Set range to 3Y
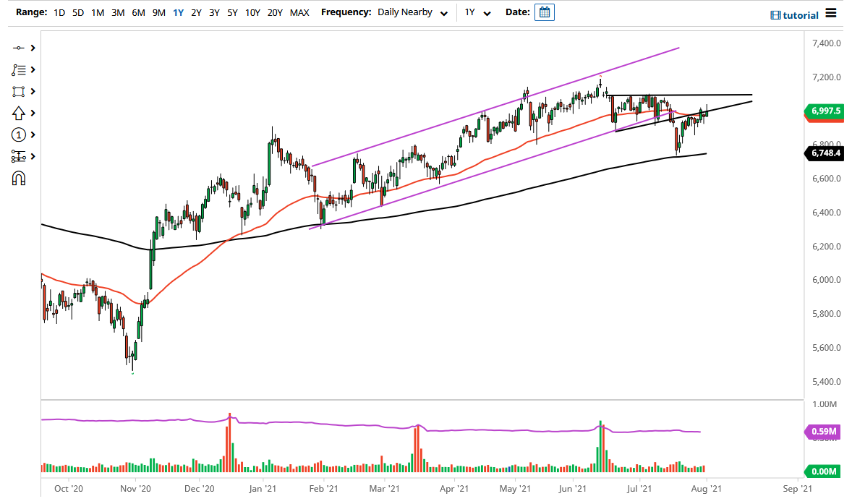852x504 pixels. (214, 12)
